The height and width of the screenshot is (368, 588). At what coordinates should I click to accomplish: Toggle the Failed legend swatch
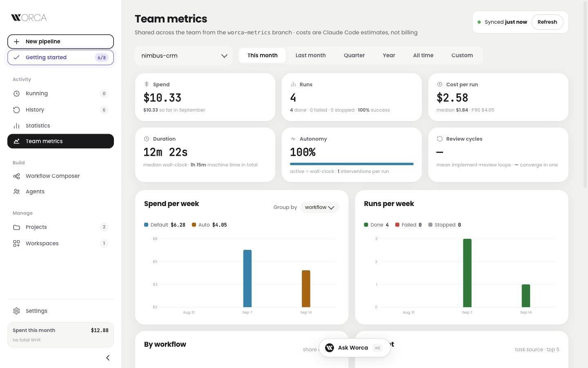click(x=397, y=225)
